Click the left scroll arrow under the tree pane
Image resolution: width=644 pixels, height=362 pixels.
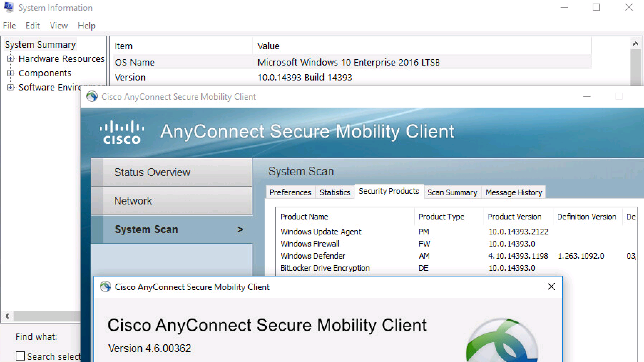click(7, 316)
